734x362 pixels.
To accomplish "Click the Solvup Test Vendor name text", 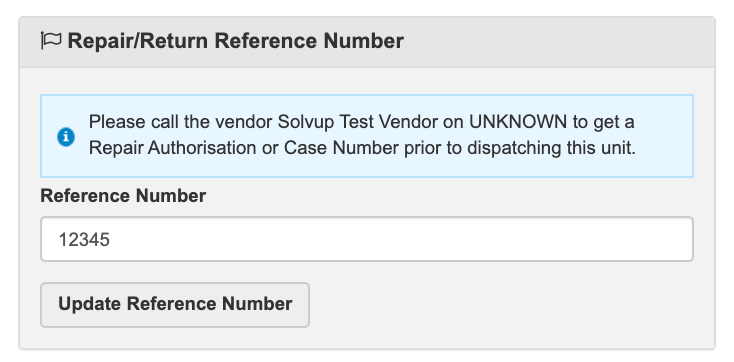I will click(371, 122).
